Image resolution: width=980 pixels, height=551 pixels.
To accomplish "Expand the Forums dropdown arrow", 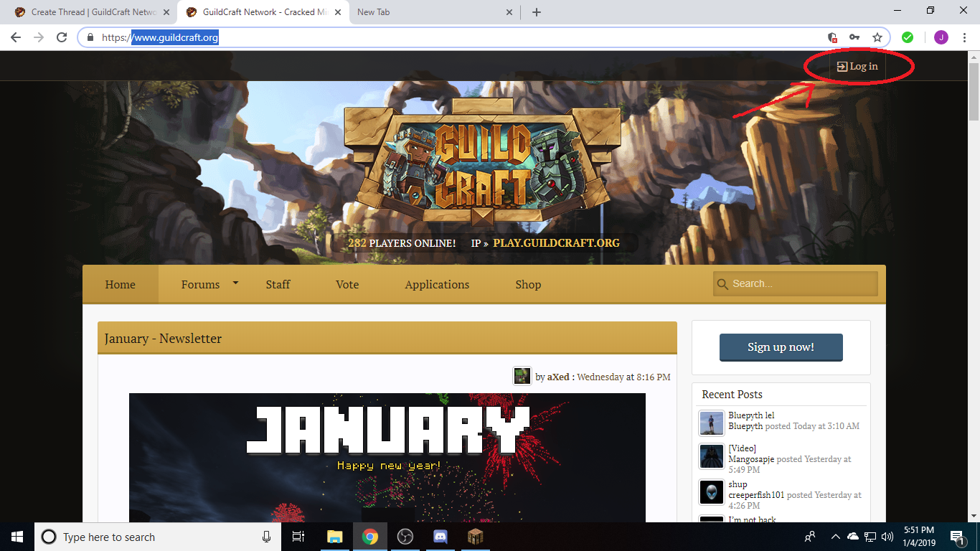I will tap(235, 283).
